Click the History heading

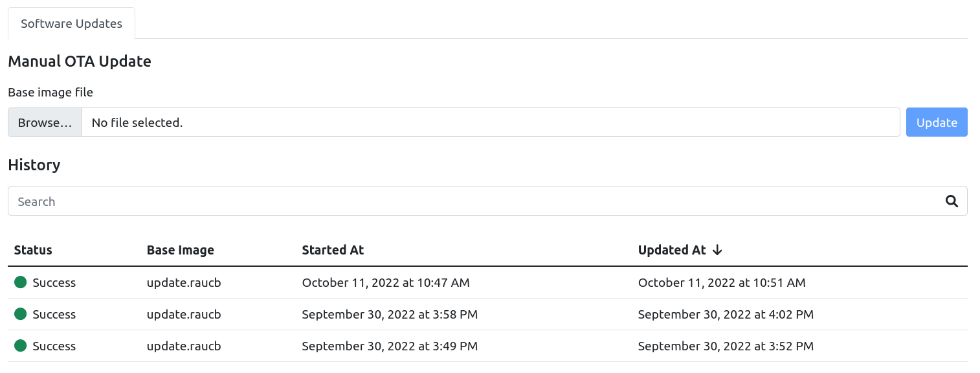point(34,165)
